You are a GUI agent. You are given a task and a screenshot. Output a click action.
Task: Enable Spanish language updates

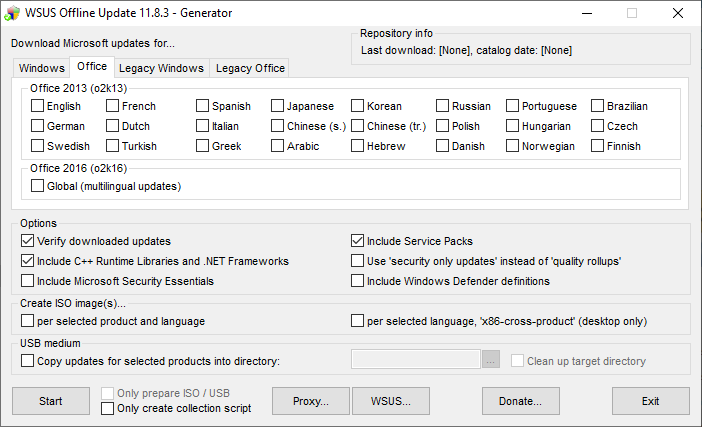point(202,106)
